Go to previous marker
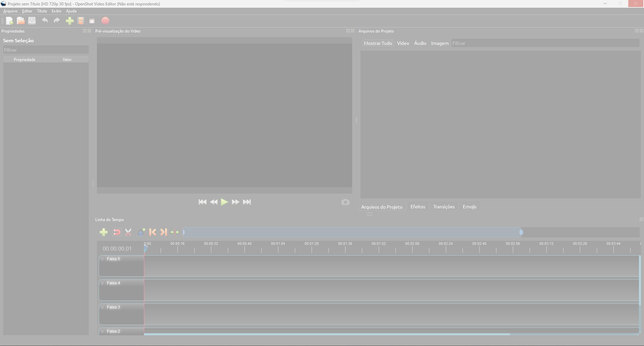The image size is (644, 346). click(153, 232)
